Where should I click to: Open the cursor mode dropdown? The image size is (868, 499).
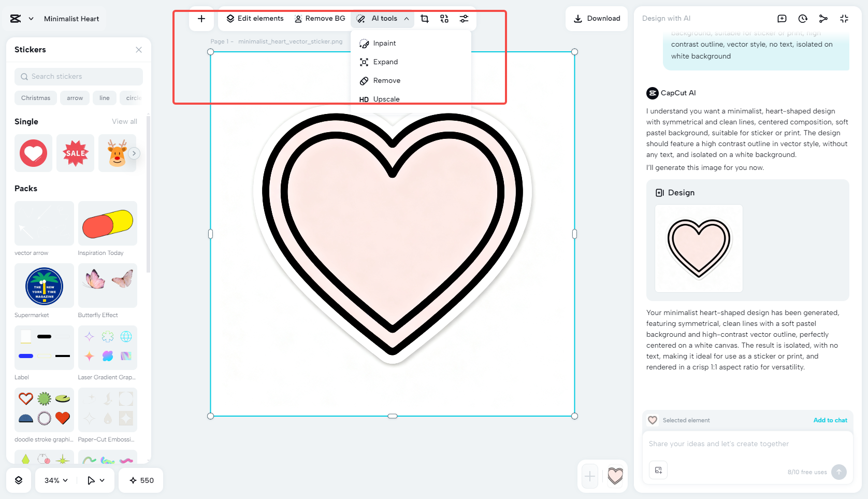95,480
